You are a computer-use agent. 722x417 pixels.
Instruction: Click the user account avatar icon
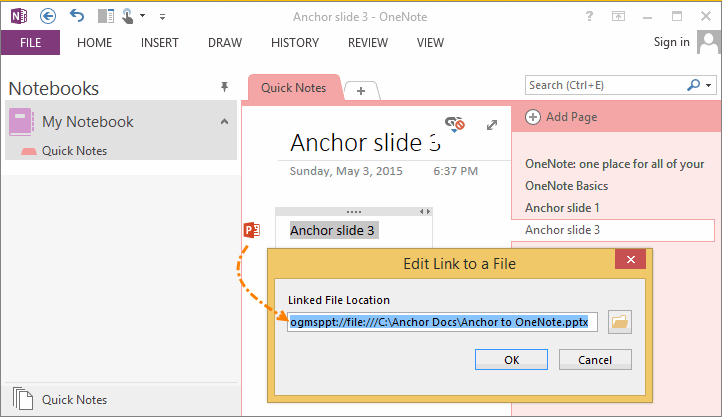[x=708, y=42]
